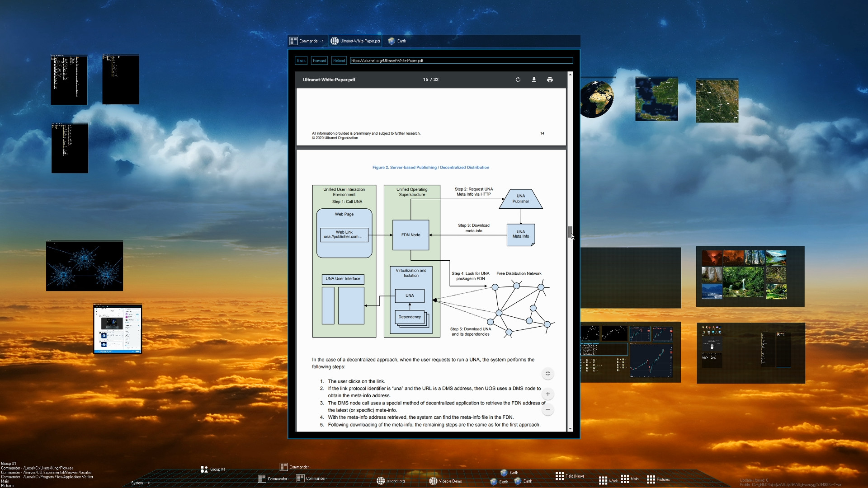Screen dimensions: 868x488
Task: Print the PDF document
Action: 550,80
